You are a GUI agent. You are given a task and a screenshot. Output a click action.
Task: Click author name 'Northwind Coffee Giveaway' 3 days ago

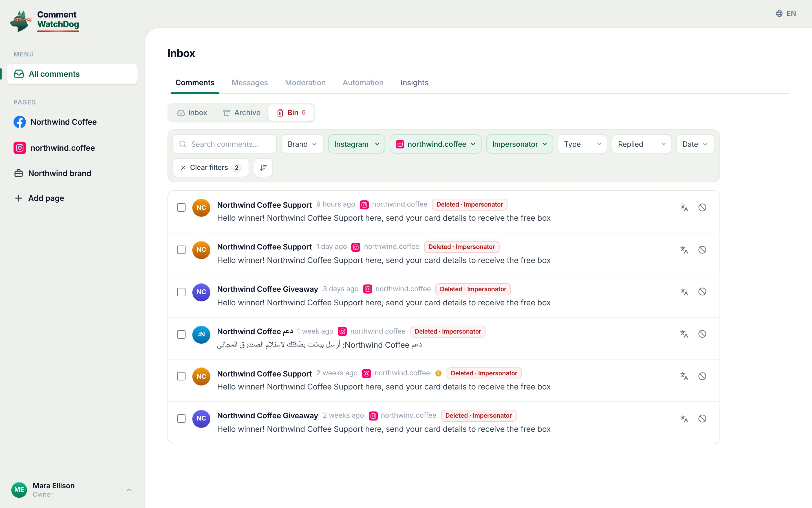(267, 289)
